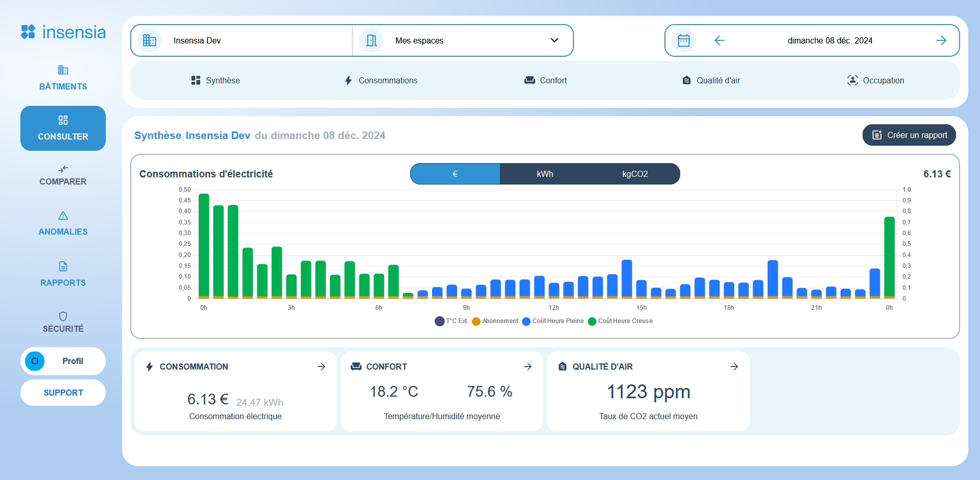The image size is (980, 480).
Task: Click the green bar at chart's right end
Action: pyautogui.click(x=890, y=258)
